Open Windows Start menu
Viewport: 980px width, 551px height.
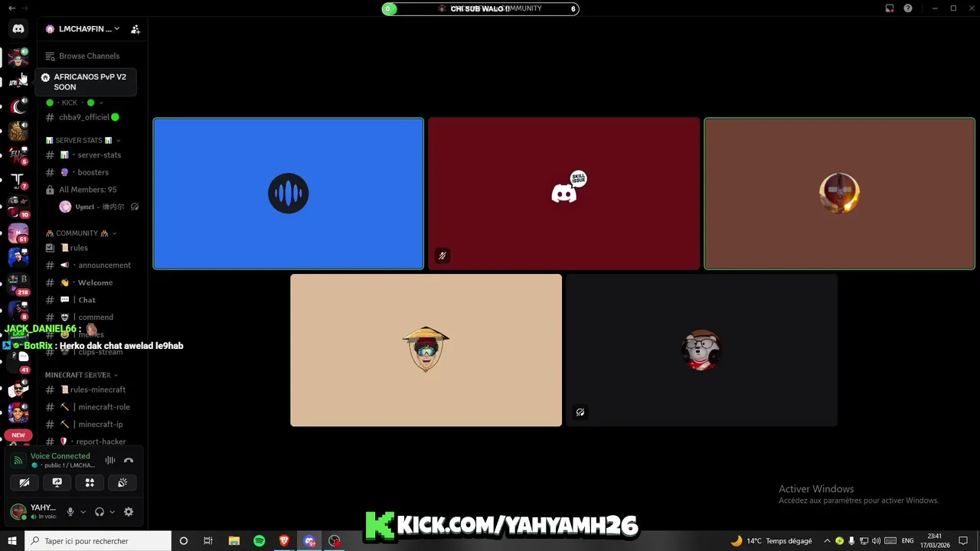(x=11, y=541)
